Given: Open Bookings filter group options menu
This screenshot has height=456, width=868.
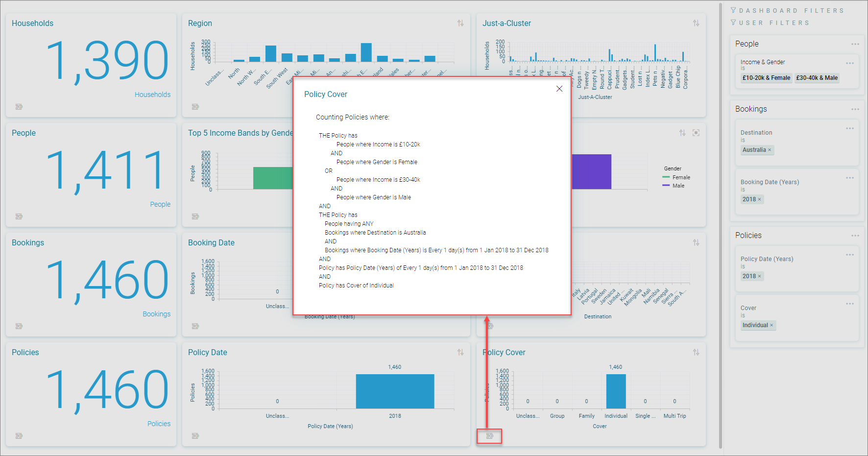Looking at the screenshot, I should coord(855,109).
